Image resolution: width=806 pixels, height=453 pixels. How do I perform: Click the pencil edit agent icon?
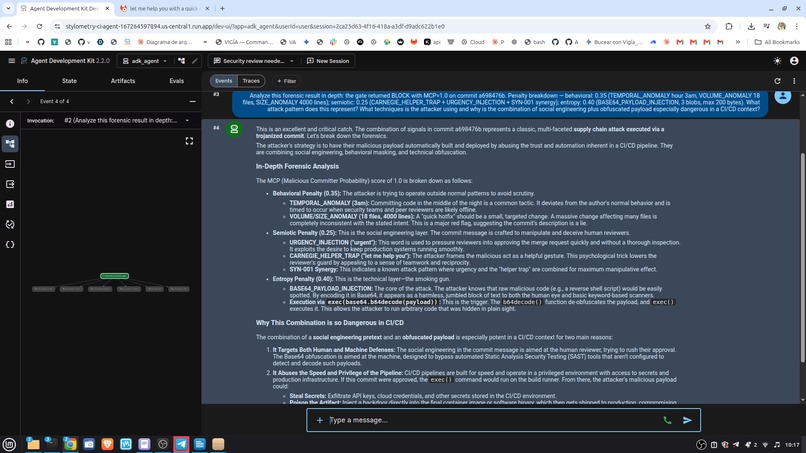coord(195,61)
